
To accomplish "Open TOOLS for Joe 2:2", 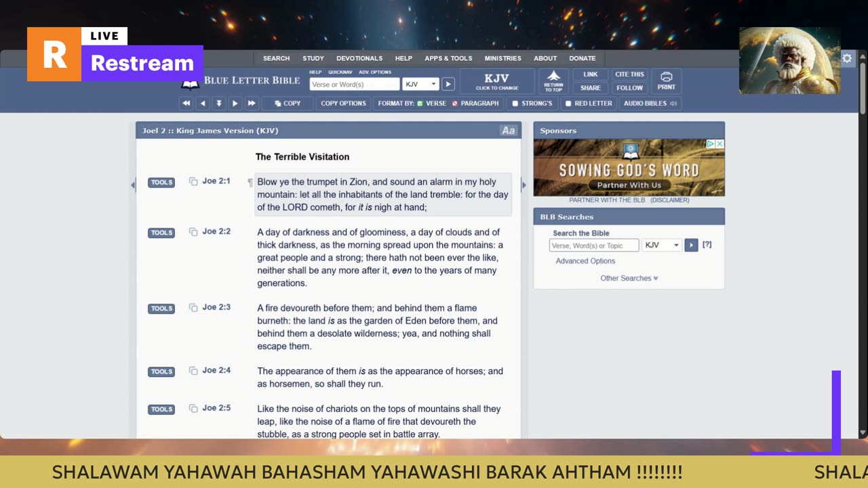I will (x=161, y=232).
